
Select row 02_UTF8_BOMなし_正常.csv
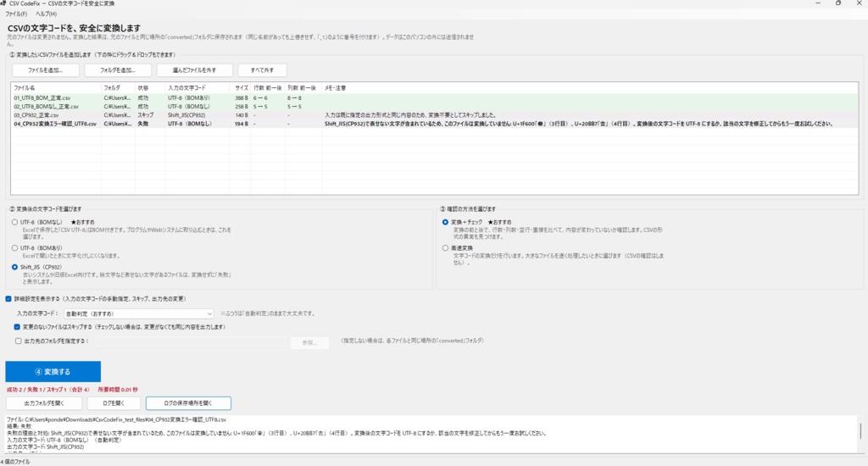[435, 106]
